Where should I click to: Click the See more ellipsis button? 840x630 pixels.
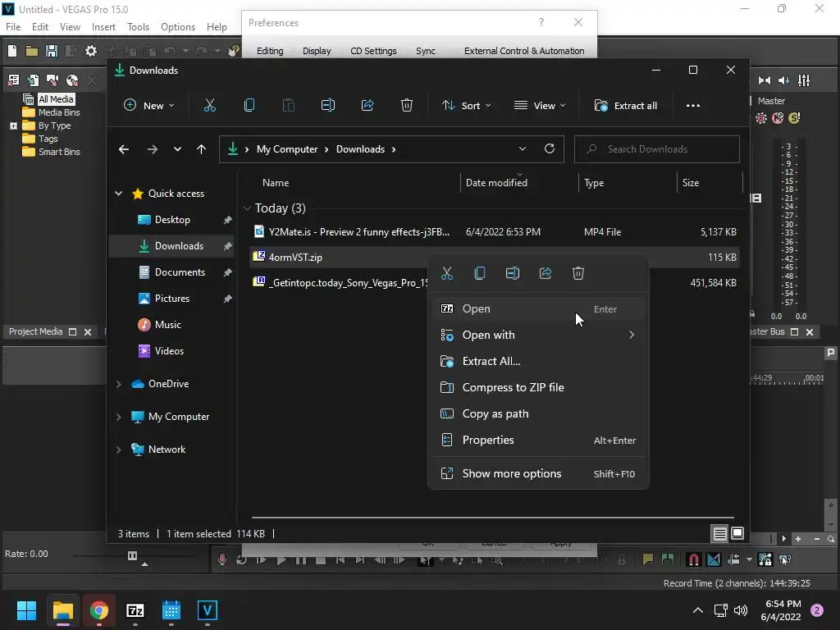click(x=692, y=106)
